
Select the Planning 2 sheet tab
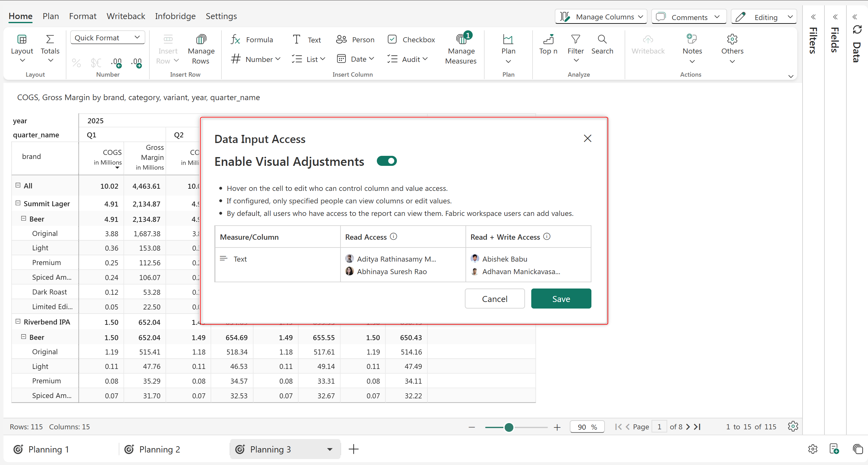159,449
